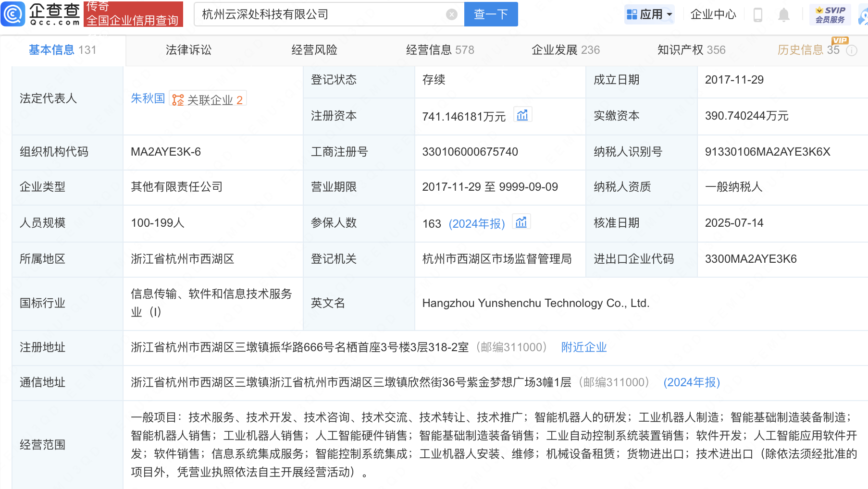
Task: Open the mobile phone app icon
Action: coord(758,15)
